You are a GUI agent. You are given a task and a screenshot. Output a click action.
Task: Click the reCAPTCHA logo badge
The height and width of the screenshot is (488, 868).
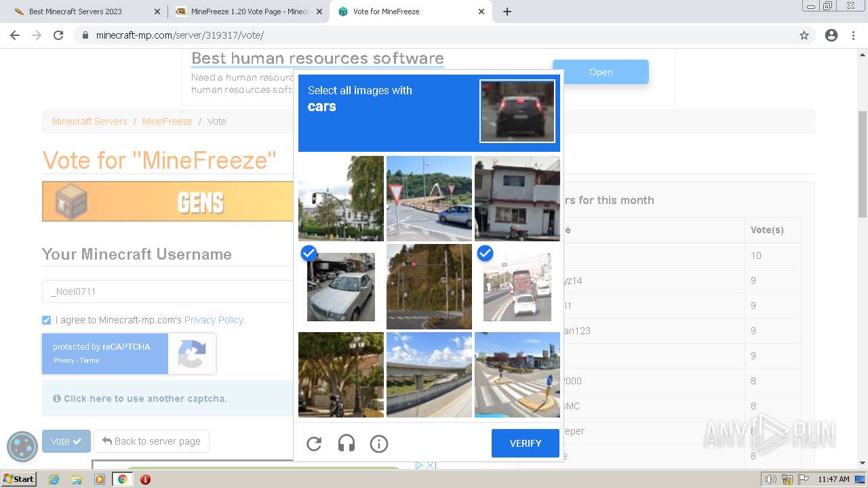click(x=192, y=354)
